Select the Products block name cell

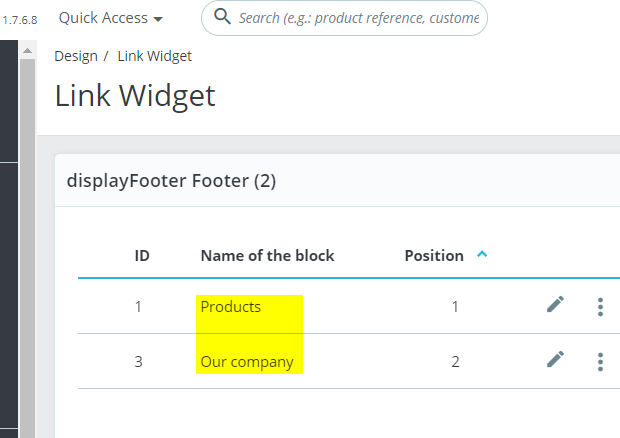pyautogui.click(x=231, y=307)
